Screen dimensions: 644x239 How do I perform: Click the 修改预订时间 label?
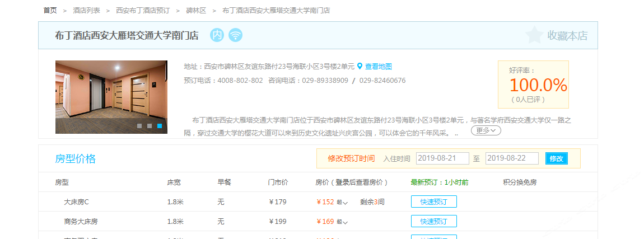click(x=351, y=158)
